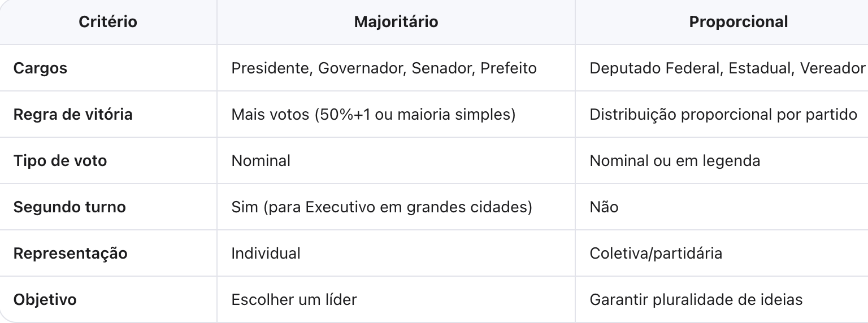868x323 pixels.
Task: Click the Nominal ou em legenda cell
Action: tap(675, 161)
